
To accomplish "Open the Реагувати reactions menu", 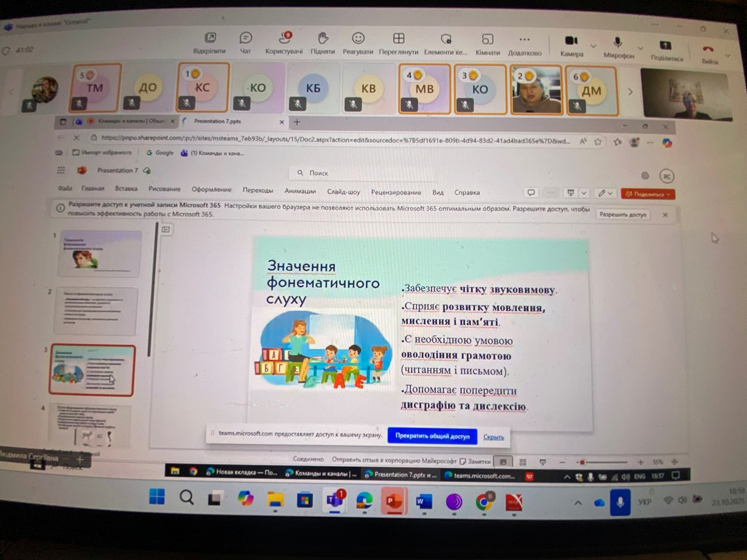I will pyautogui.click(x=358, y=44).
